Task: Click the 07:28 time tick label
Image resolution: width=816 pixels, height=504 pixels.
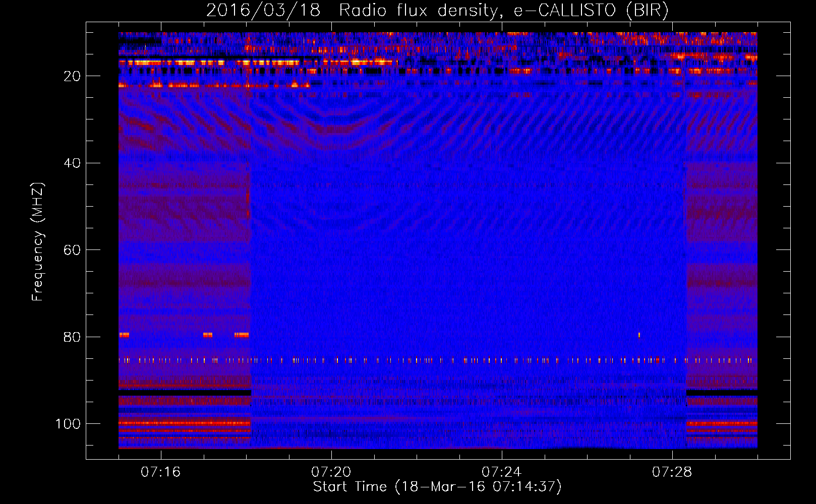Action: (x=672, y=472)
